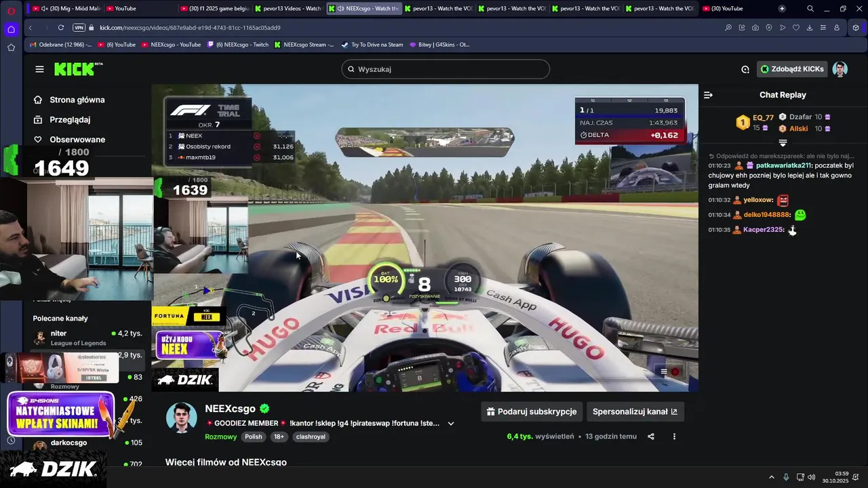Open the browser extensions cube icon
This screenshot has width=868, height=488.
coord(856,28)
